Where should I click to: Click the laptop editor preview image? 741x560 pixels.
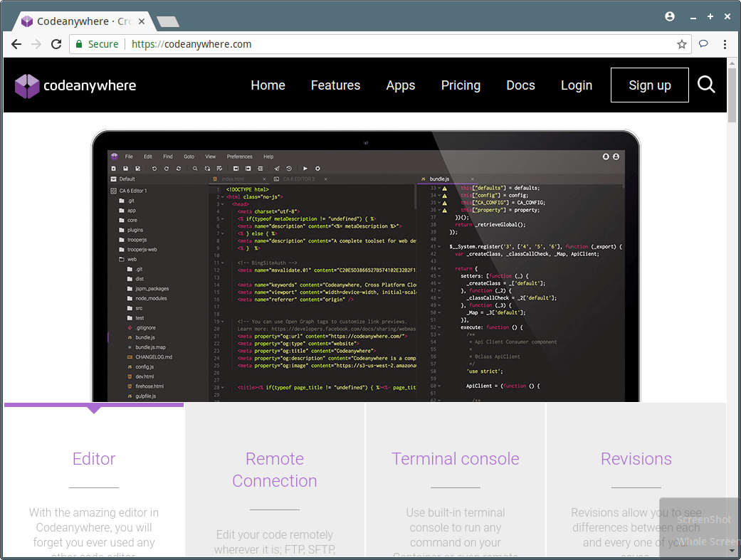(x=365, y=265)
